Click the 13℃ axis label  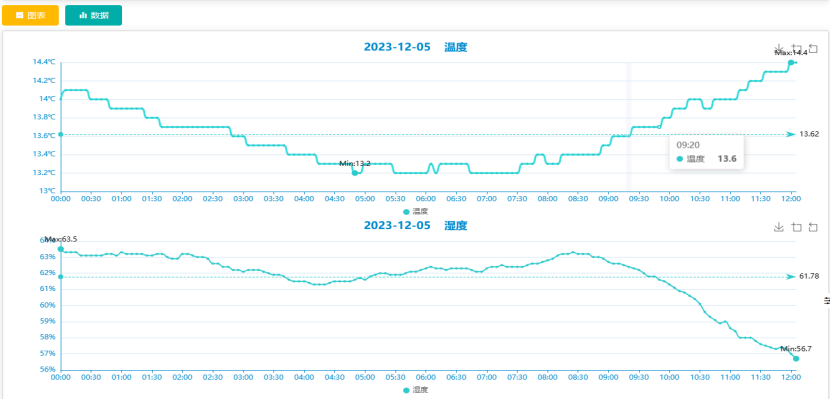coord(47,191)
